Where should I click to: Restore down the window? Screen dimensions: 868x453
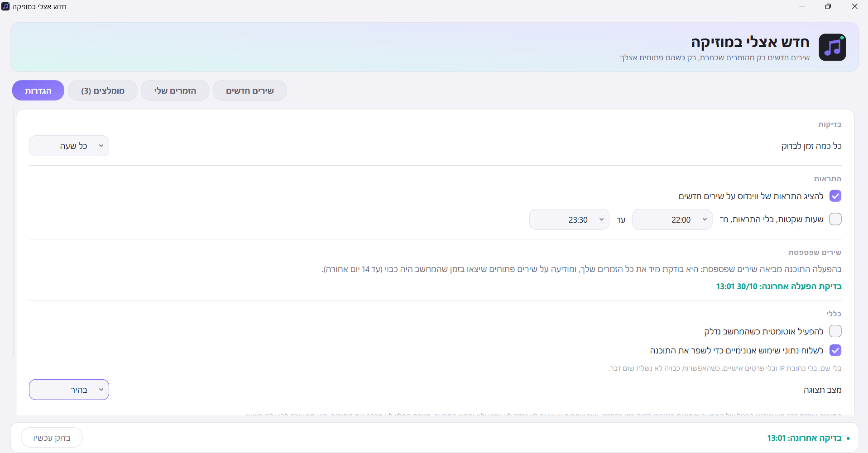click(828, 6)
